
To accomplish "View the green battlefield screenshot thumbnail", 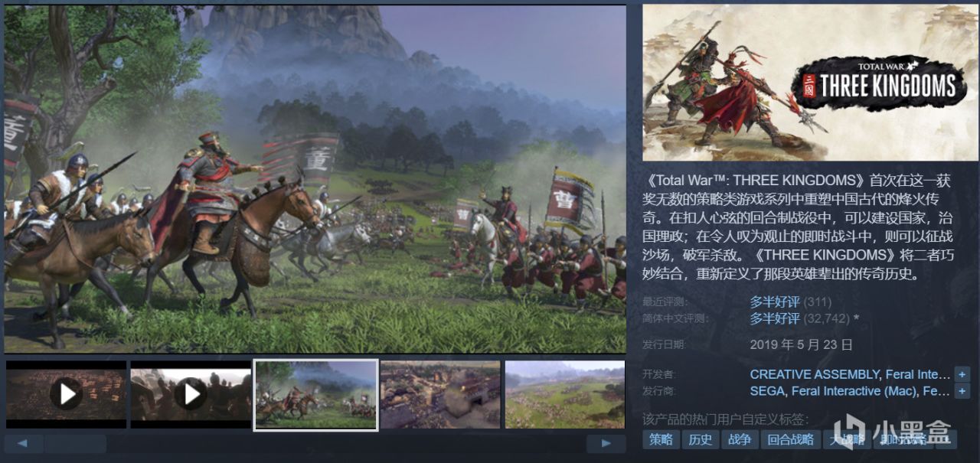I will 565,394.
